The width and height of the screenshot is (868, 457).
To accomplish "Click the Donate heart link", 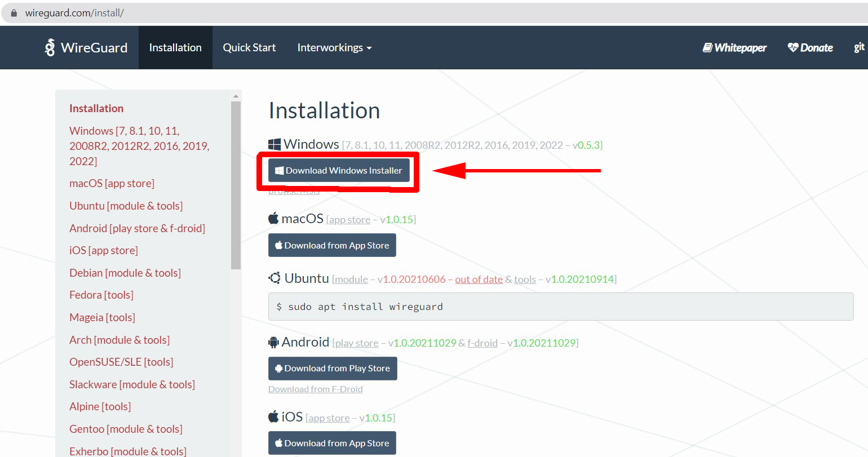I will [x=810, y=48].
